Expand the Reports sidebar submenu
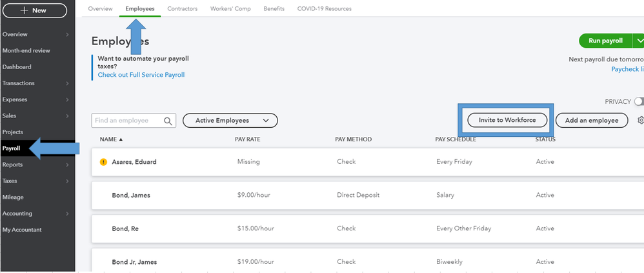Image resolution: width=644 pixels, height=273 pixels. click(67, 165)
